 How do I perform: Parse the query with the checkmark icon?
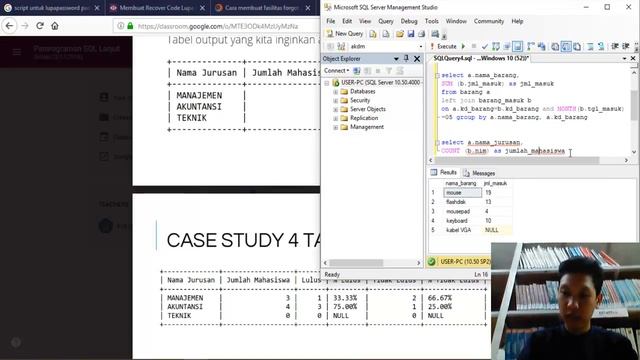(x=485, y=47)
